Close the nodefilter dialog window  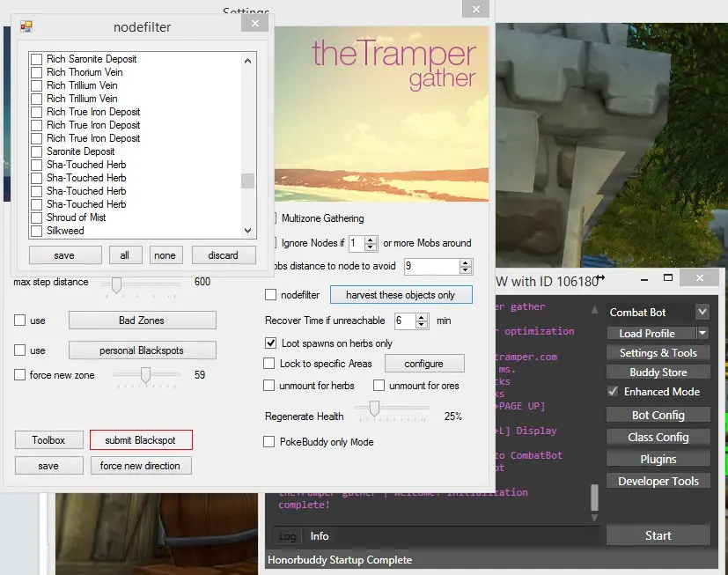254,25
